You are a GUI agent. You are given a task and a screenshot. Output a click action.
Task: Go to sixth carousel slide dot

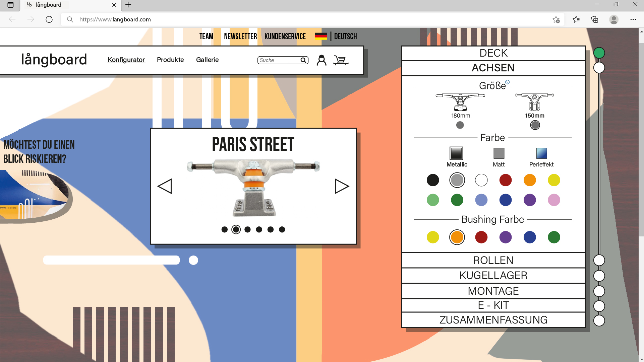coord(282,229)
